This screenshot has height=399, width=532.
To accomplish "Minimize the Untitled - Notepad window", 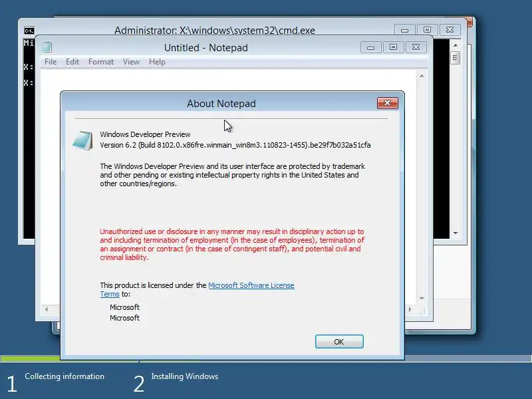I will (371, 47).
